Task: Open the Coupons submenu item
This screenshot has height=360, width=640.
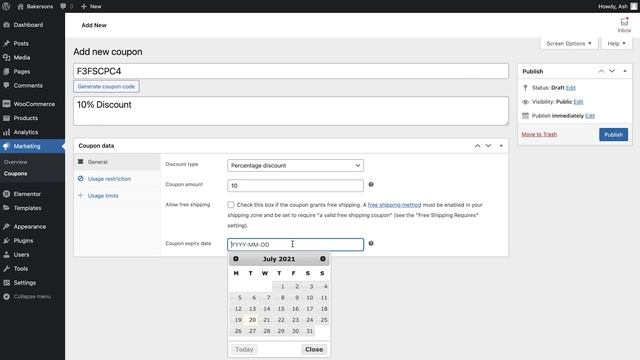Action: [x=16, y=173]
